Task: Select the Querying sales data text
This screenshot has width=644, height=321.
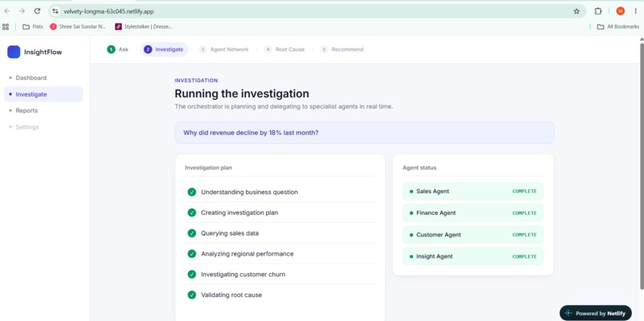Action: click(229, 233)
